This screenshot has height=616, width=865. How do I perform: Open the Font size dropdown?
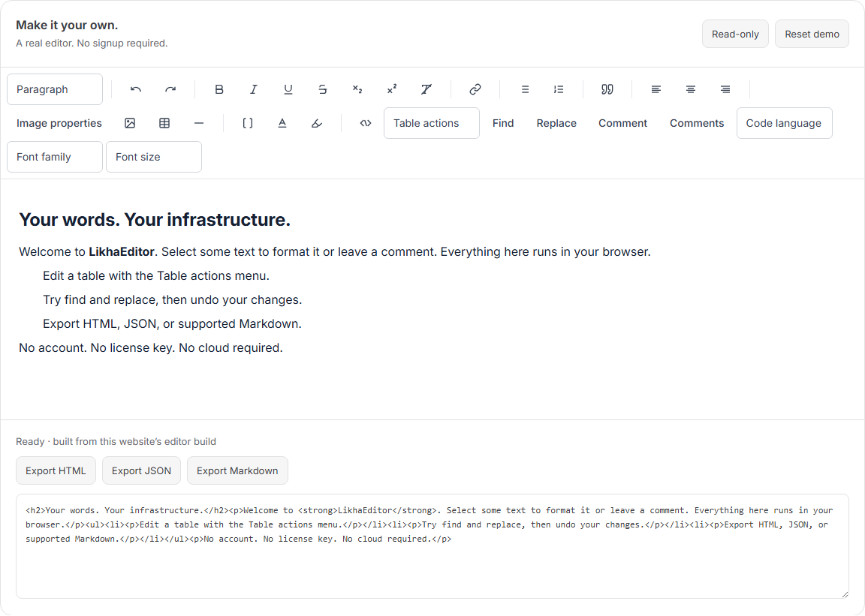154,157
